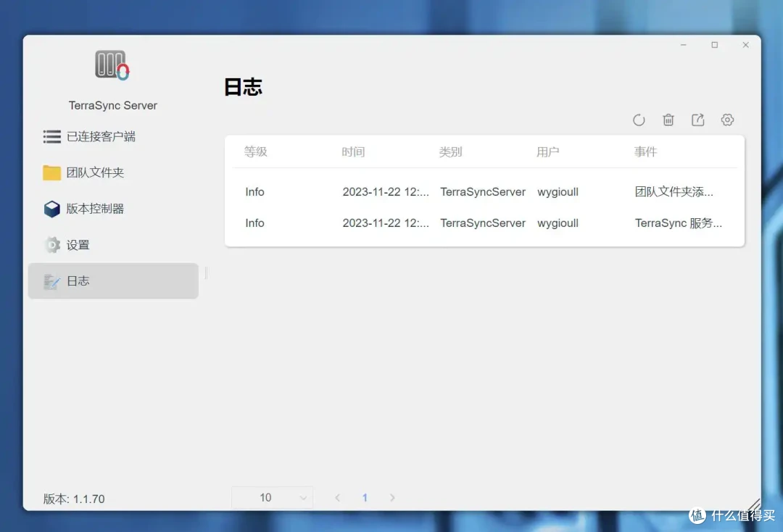Sort by the 等级 column header
Viewport: 783px width, 532px height.
tap(256, 151)
